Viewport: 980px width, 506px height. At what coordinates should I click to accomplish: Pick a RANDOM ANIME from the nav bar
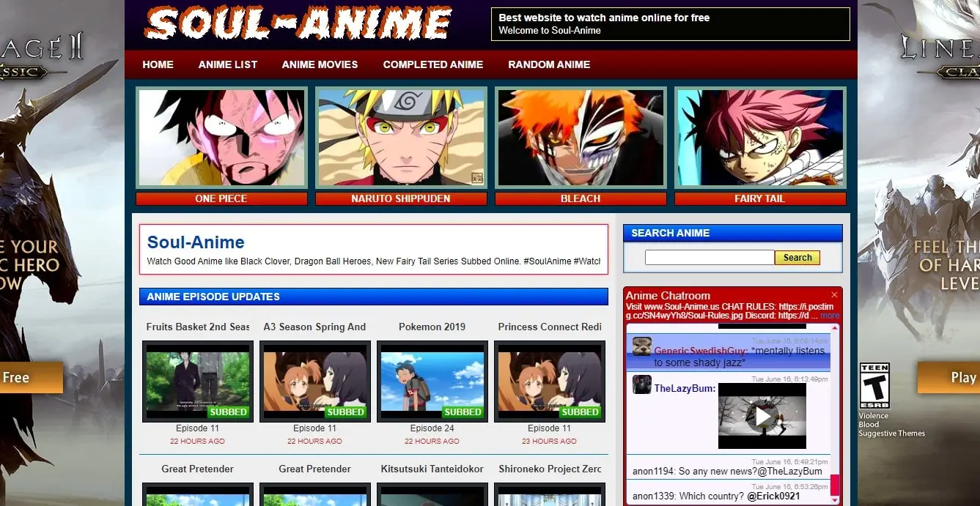549,64
